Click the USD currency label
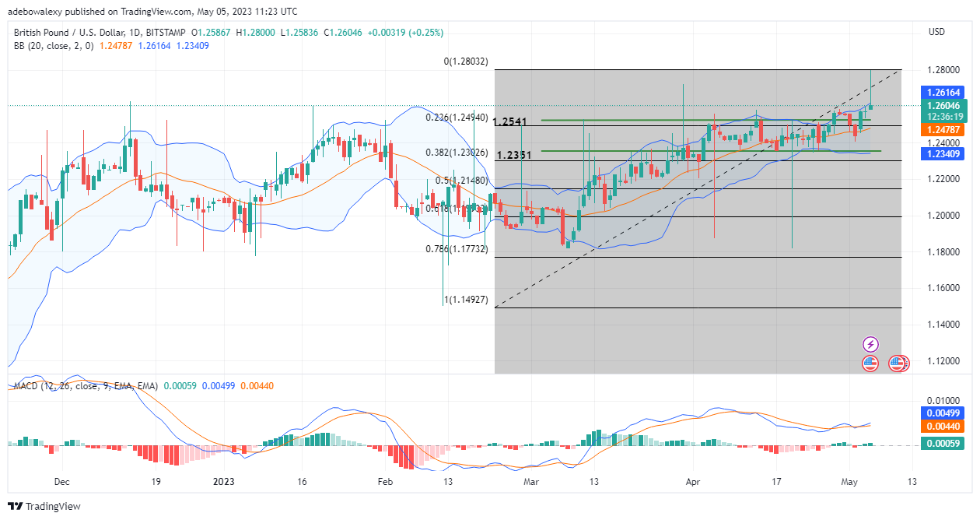This screenshot has height=520, width=980. tap(936, 32)
